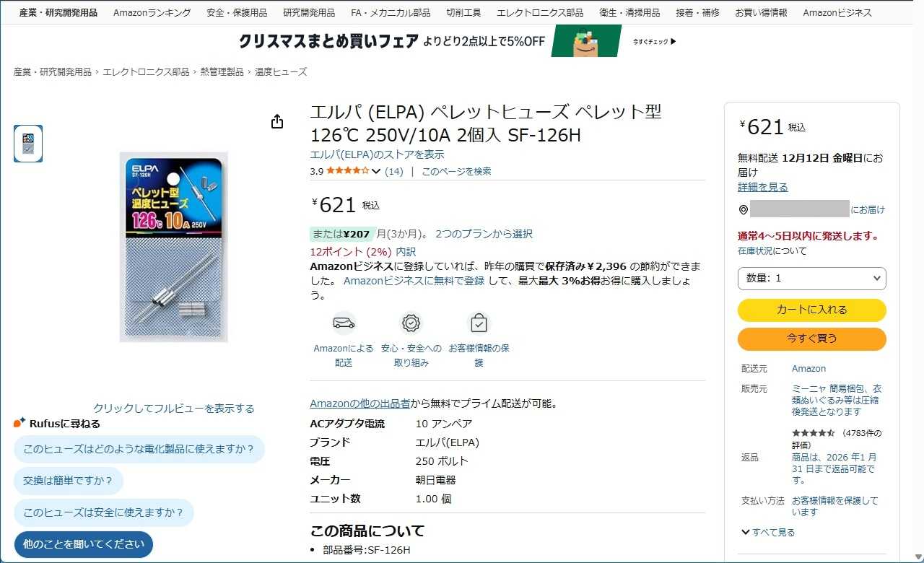The height and width of the screenshot is (563, 924).
Task: Click the Amazon delivery truck icon
Action: pos(344,323)
